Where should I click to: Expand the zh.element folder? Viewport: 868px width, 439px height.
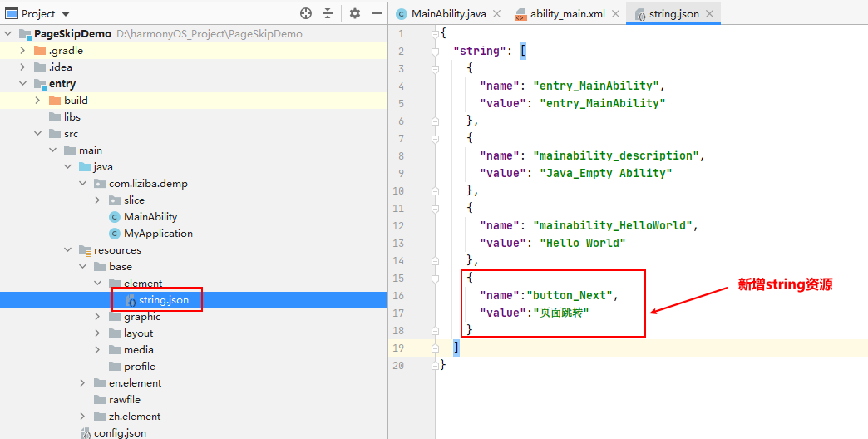[x=82, y=417]
